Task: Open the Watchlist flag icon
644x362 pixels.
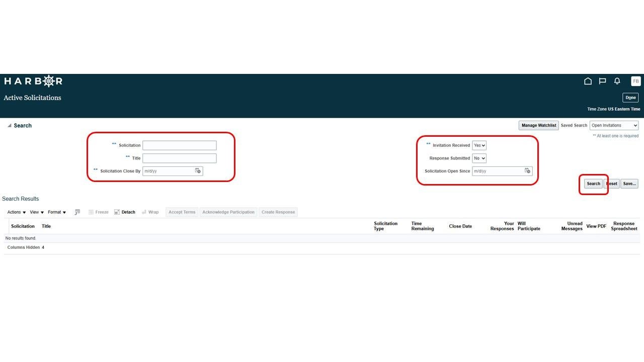Action: [x=602, y=81]
